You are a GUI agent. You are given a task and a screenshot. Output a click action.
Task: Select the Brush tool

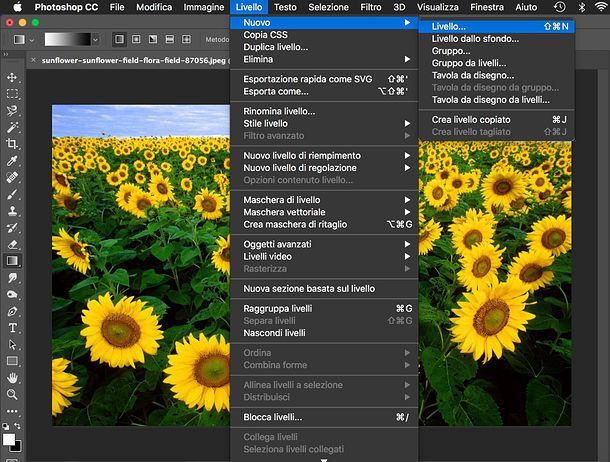point(12,194)
